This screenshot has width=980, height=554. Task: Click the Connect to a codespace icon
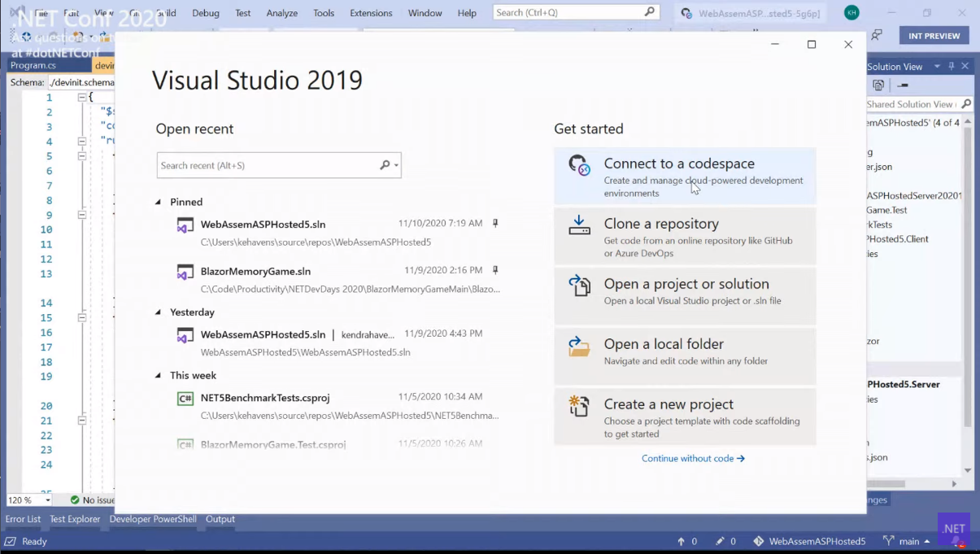(x=579, y=165)
